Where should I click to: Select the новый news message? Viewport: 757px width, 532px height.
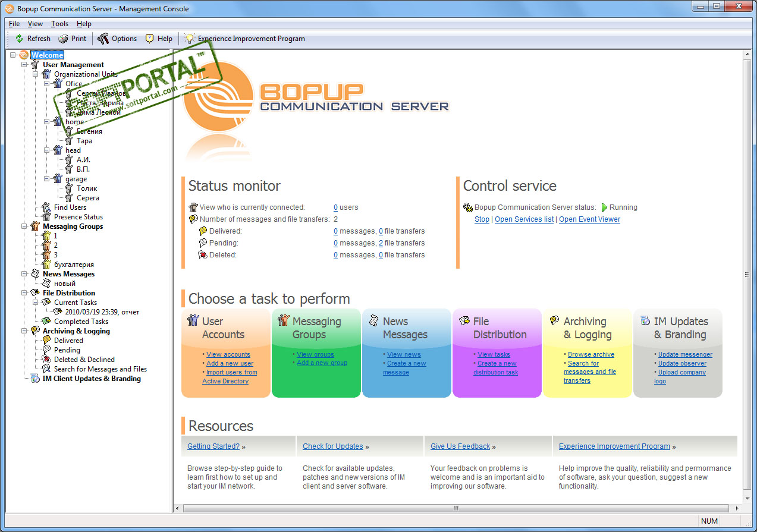tap(65, 284)
